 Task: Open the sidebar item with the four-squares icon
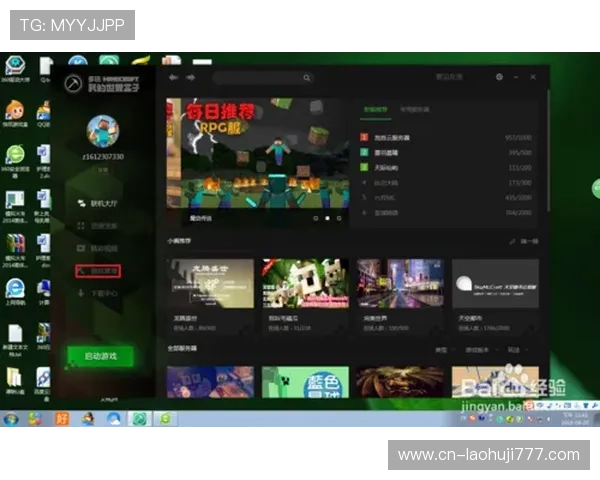tap(98, 226)
